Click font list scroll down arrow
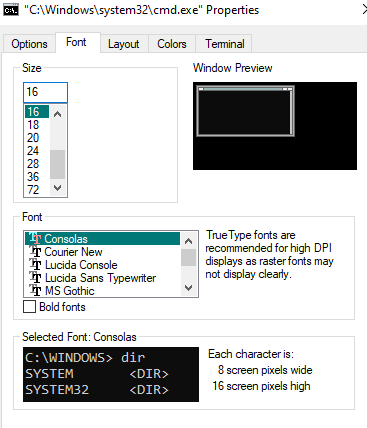The width and height of the screenshot is (367, 428). pos(189,288)
